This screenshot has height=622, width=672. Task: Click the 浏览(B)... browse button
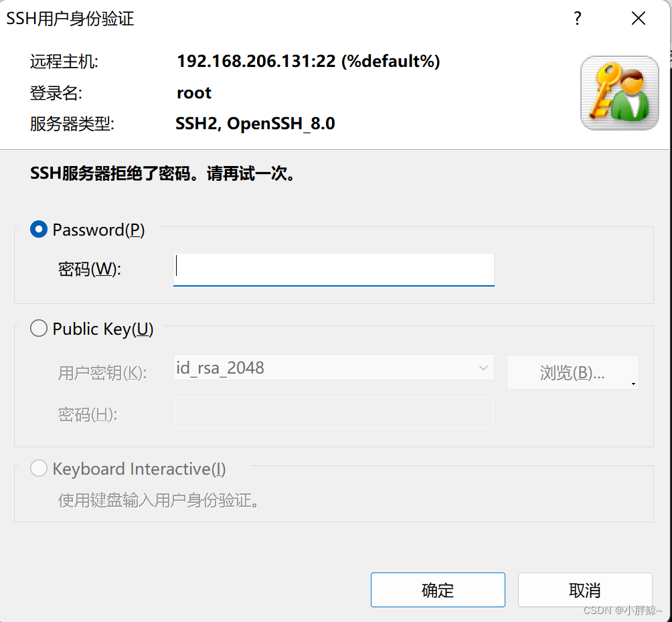coord(572,373)
